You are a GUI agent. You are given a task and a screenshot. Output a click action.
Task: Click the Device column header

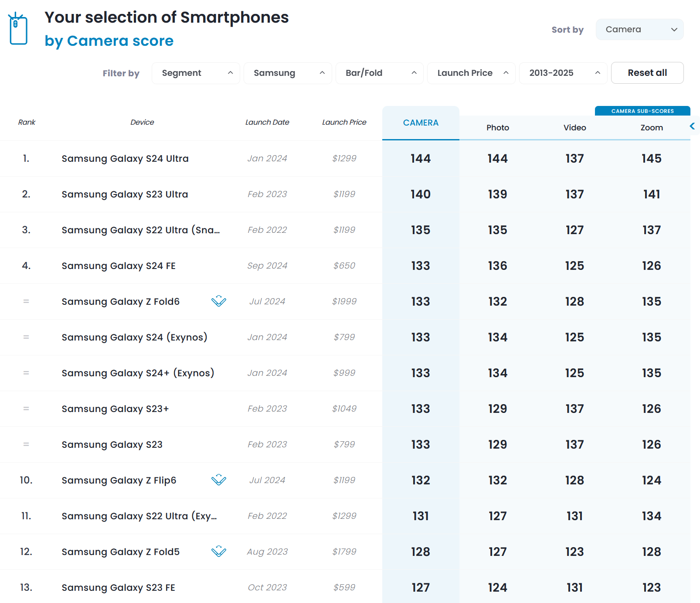pyautogui.click(x=142, y=122)
